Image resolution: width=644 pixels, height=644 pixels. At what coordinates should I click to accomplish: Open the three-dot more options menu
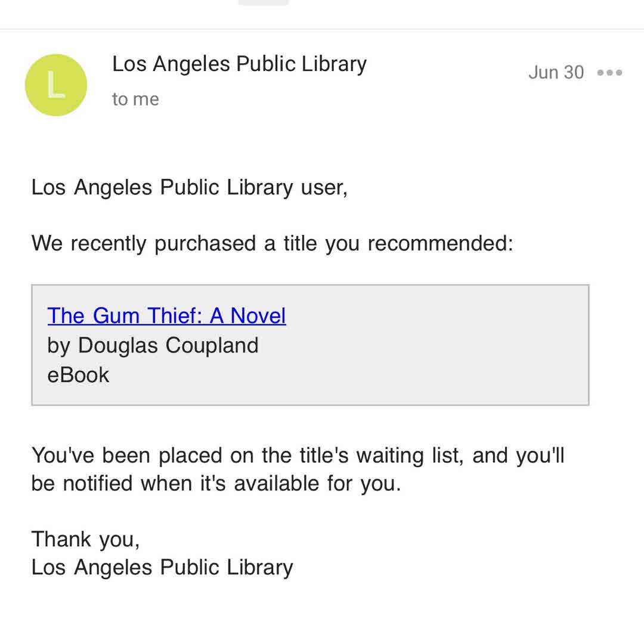[609, 73]
